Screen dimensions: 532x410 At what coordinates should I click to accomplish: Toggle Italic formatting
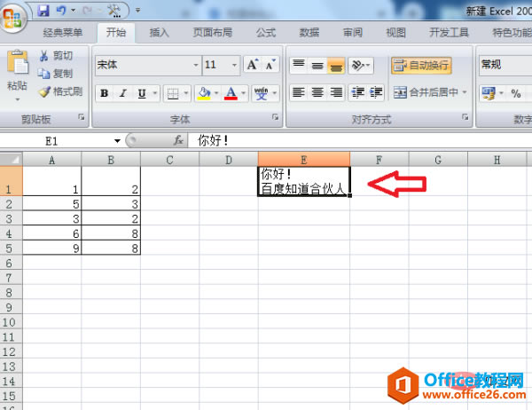(123, 93)
